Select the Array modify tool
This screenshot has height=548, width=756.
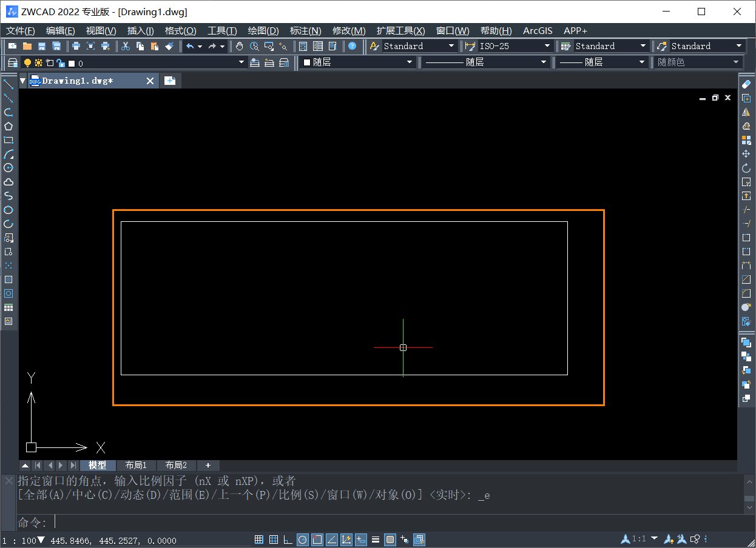[x=746, y=140]
